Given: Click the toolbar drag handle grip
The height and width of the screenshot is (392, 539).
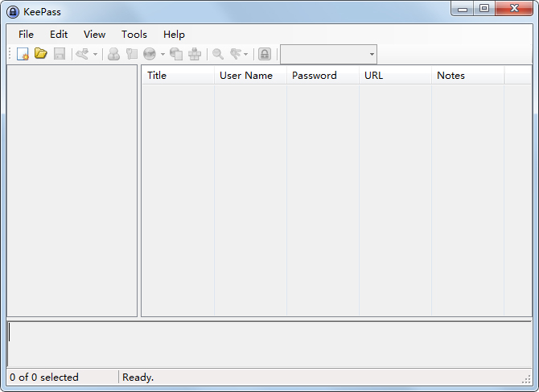Looking at the screenshot, I should click(x=10, y=54).
